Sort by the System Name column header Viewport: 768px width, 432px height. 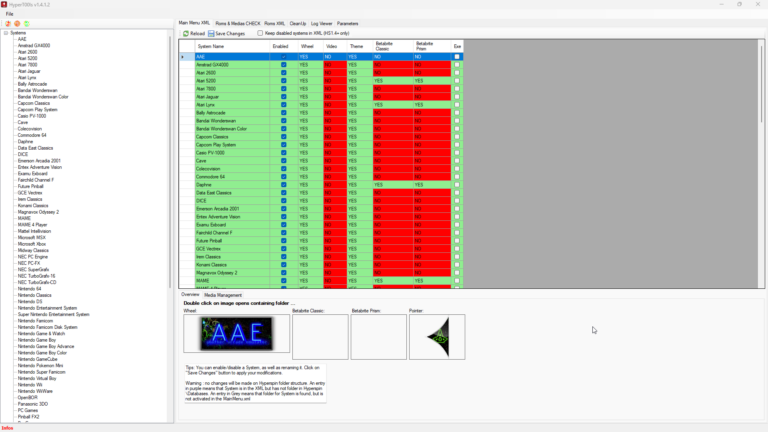pyautogui.click(x=232, y=46)
